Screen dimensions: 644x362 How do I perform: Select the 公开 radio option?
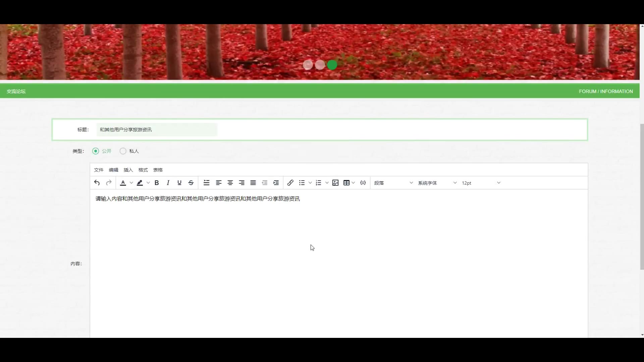pyautogui.click(x=96, y=151)
